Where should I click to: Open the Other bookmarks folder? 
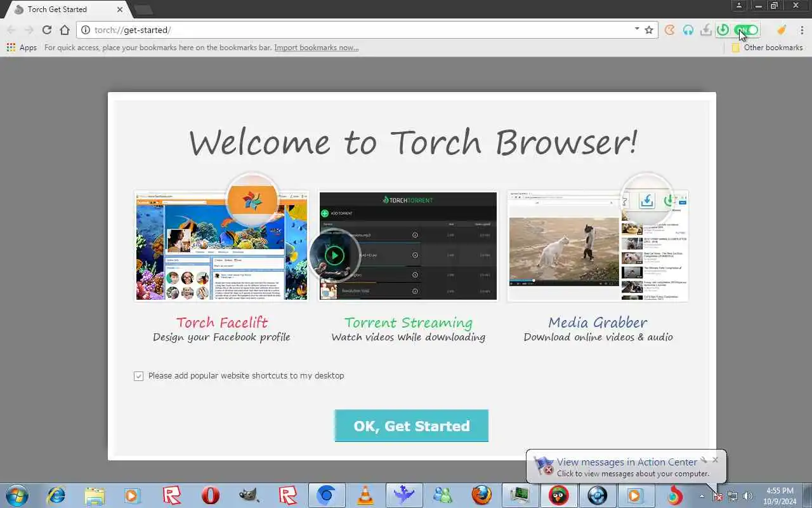767,48
